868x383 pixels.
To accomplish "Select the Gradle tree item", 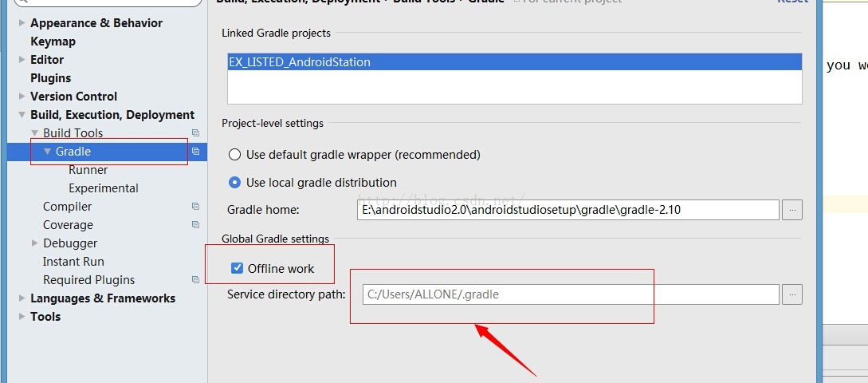I will point(108,152).
